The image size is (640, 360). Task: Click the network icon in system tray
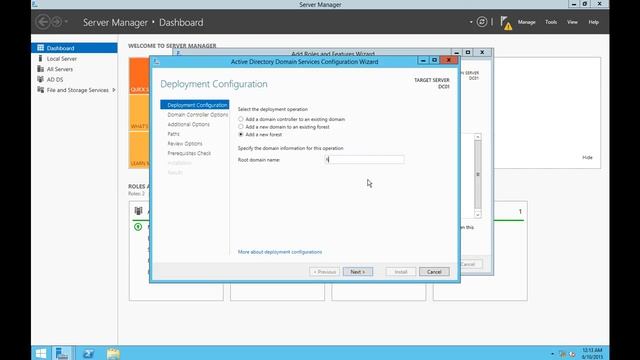562,354
